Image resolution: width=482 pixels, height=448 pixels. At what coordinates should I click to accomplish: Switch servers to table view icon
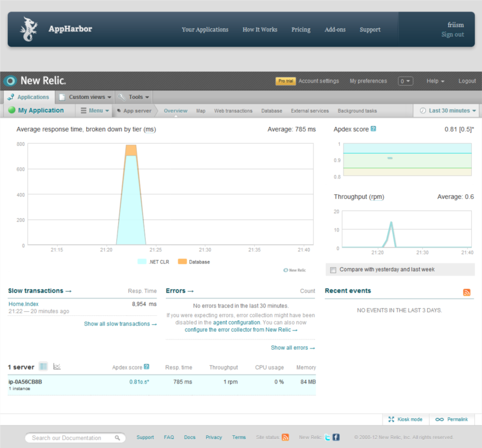pyautogui.click(x=43, y=367)
